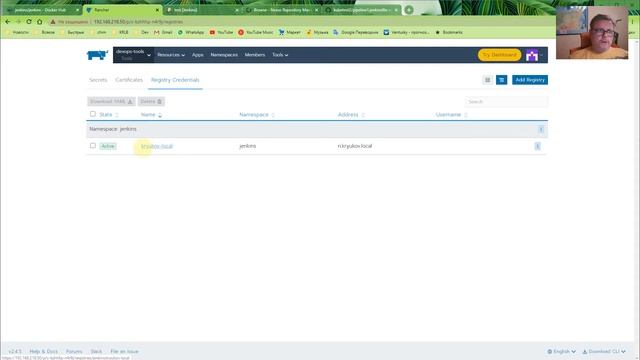The width and height of the screenshot is (640, 360).
Task: Open the Музыка bookmark
Action: coord(317,32)
